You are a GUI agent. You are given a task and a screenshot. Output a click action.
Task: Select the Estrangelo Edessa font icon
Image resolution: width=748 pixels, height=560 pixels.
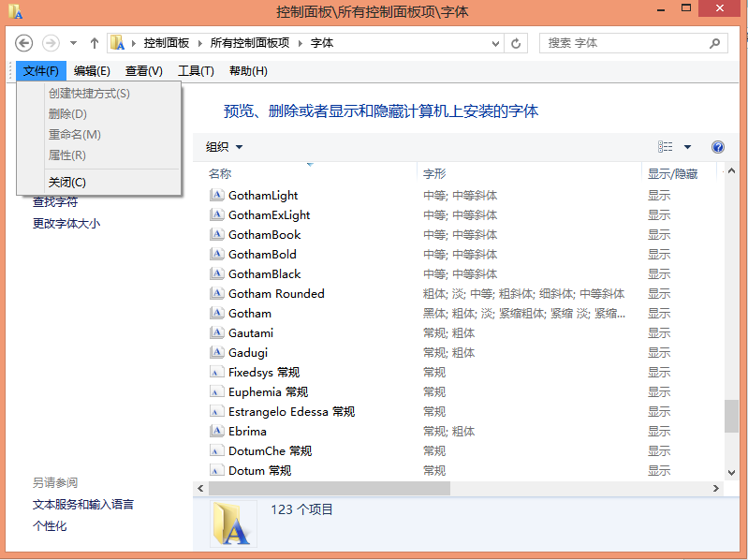[x=216, y=411]
